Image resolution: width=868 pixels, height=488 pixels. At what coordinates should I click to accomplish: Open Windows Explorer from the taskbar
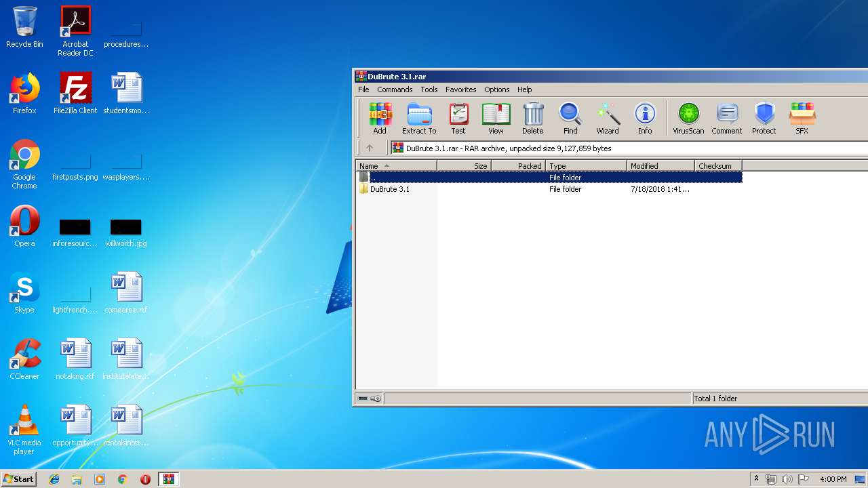pos(77,479)
